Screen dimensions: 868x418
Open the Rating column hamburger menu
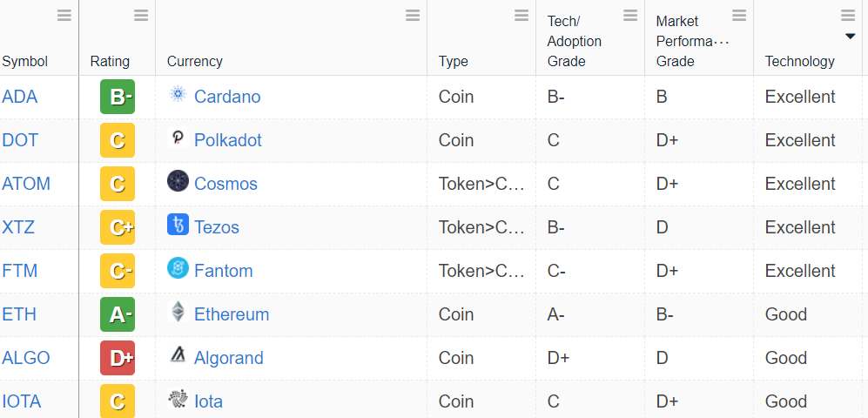click(x=141, y=16)
